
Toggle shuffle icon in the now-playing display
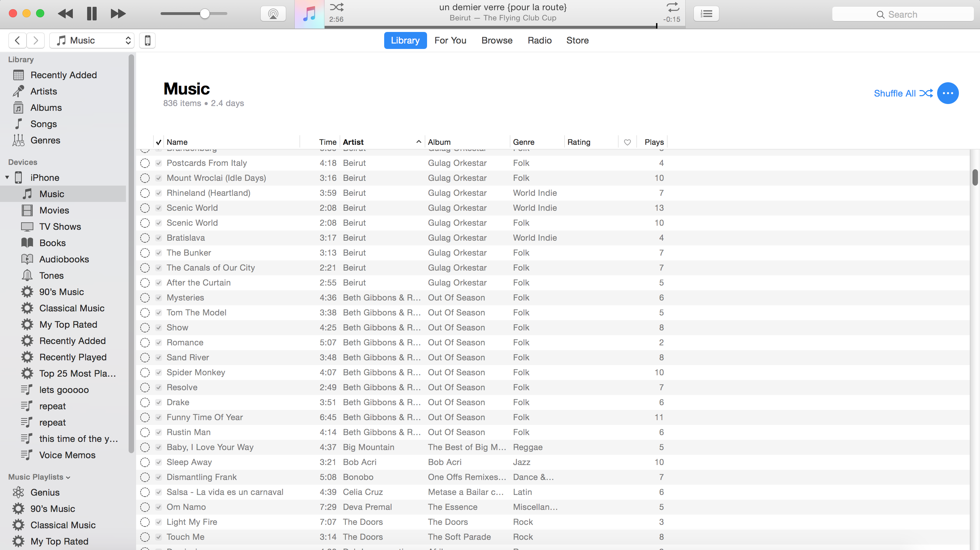[336, 7]
